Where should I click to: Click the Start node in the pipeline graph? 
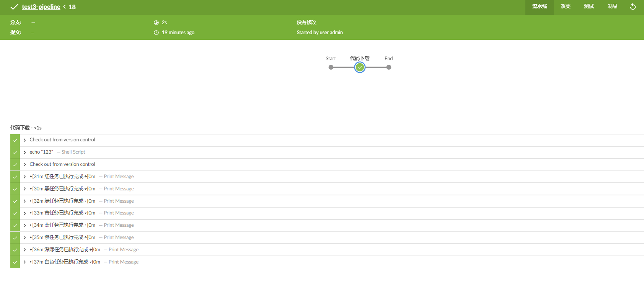tap(331, 67)
